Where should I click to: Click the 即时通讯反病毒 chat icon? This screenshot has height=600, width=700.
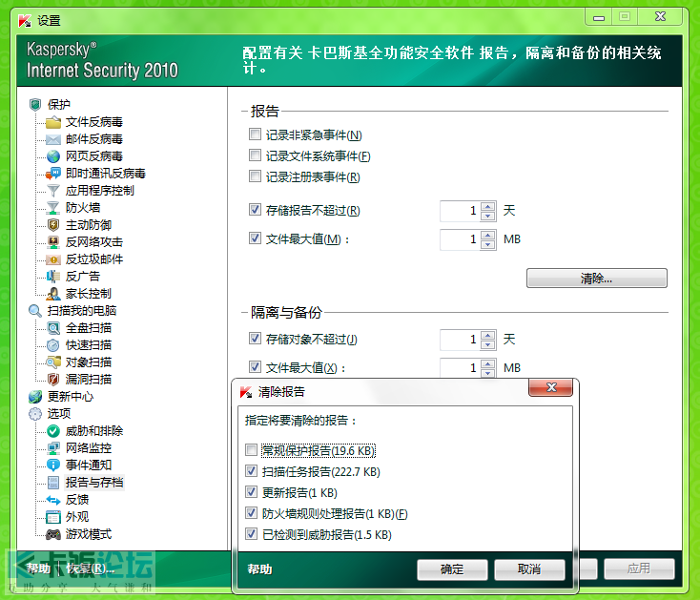click(53, 174)
